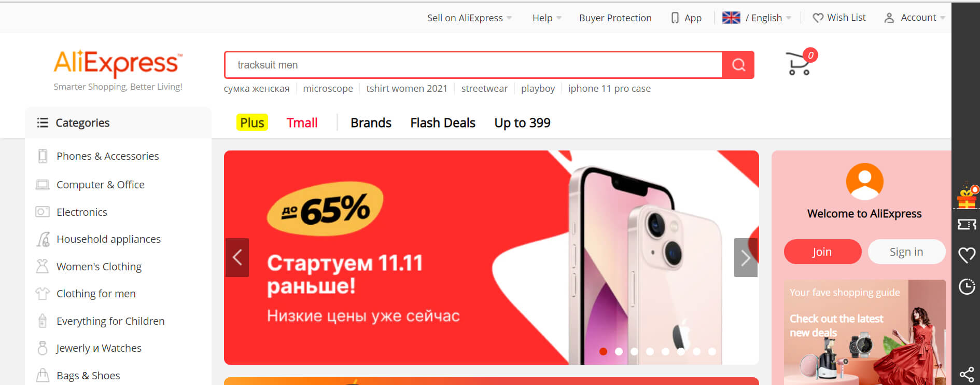
Task: Expand the Sell on AliExpress dropdown
Action: pos(469,18)
